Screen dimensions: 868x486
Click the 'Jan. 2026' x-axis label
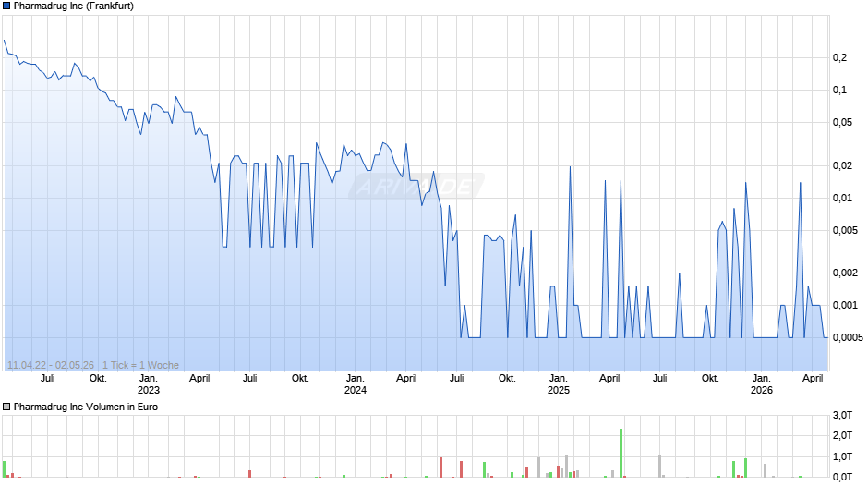point(762,384)
